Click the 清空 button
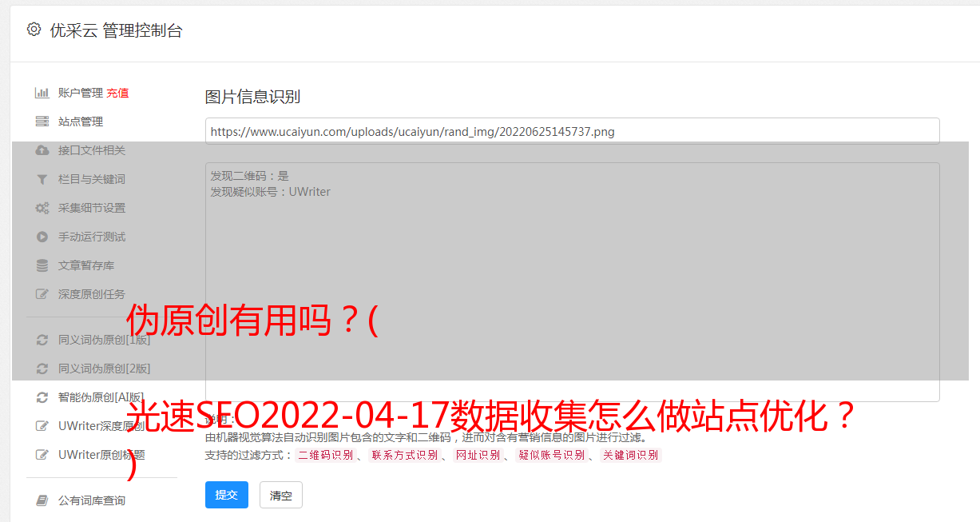This screenshot has width=980, height=522. [281, 496]
